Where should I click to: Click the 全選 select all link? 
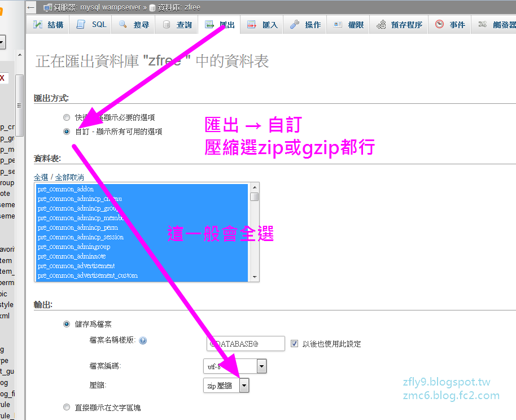click(41, 177)
